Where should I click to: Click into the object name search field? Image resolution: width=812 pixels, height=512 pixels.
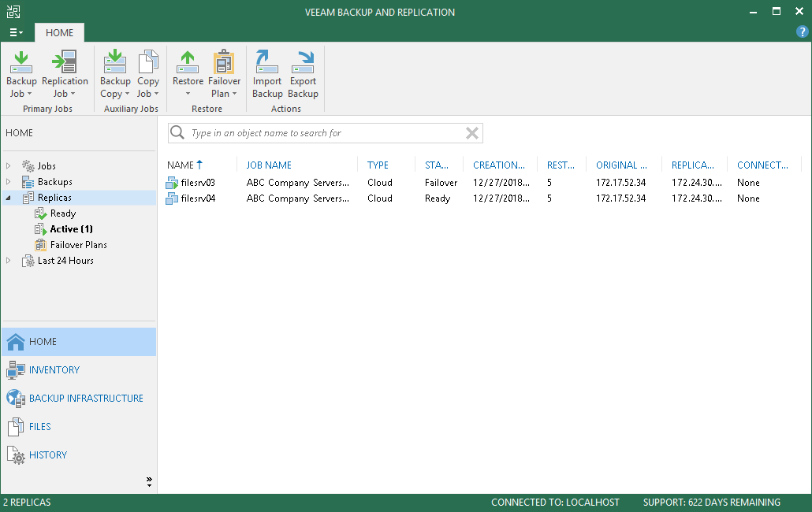pos(326,133)
